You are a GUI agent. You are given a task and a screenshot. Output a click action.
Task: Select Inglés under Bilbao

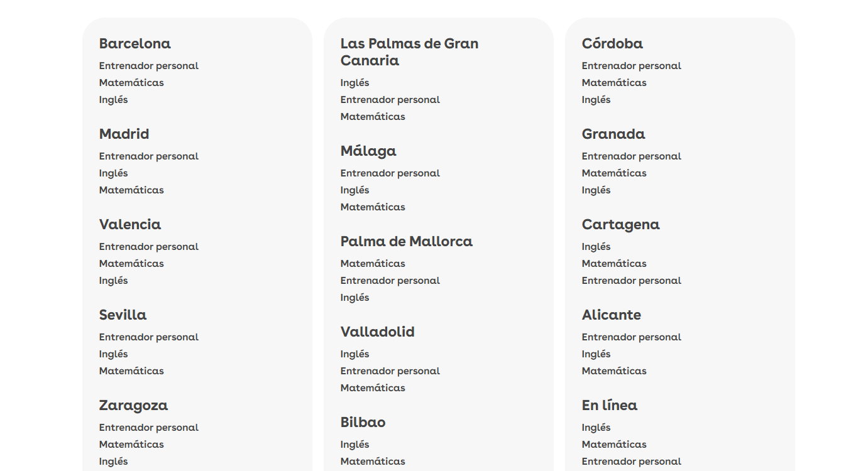click(354, 444)
